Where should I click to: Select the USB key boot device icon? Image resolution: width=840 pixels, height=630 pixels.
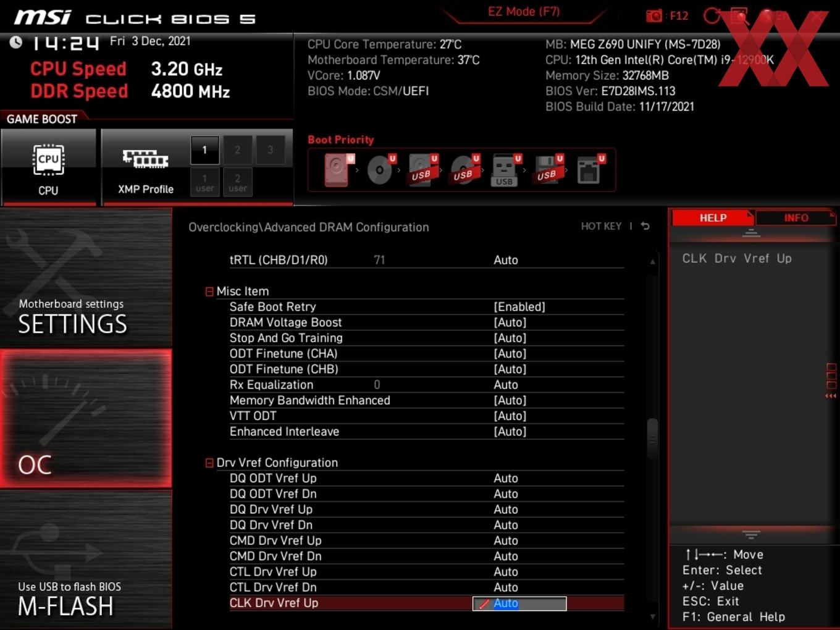[x=506, y=169]
